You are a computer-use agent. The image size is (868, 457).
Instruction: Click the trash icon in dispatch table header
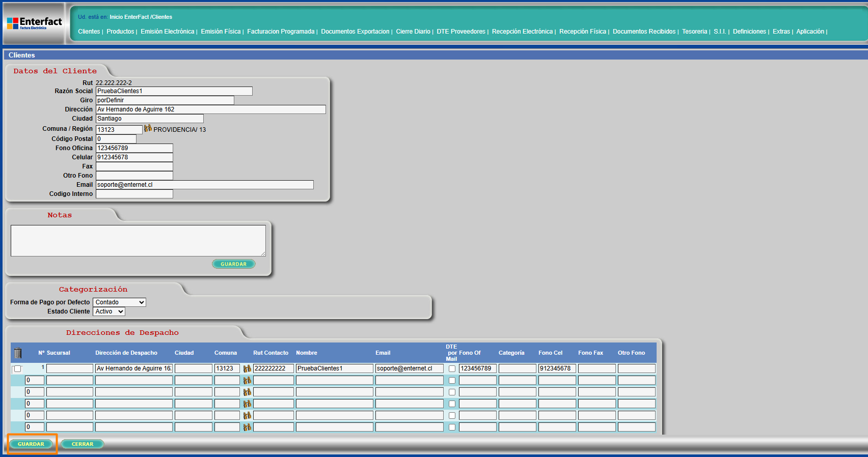click(x=18, y=353)
